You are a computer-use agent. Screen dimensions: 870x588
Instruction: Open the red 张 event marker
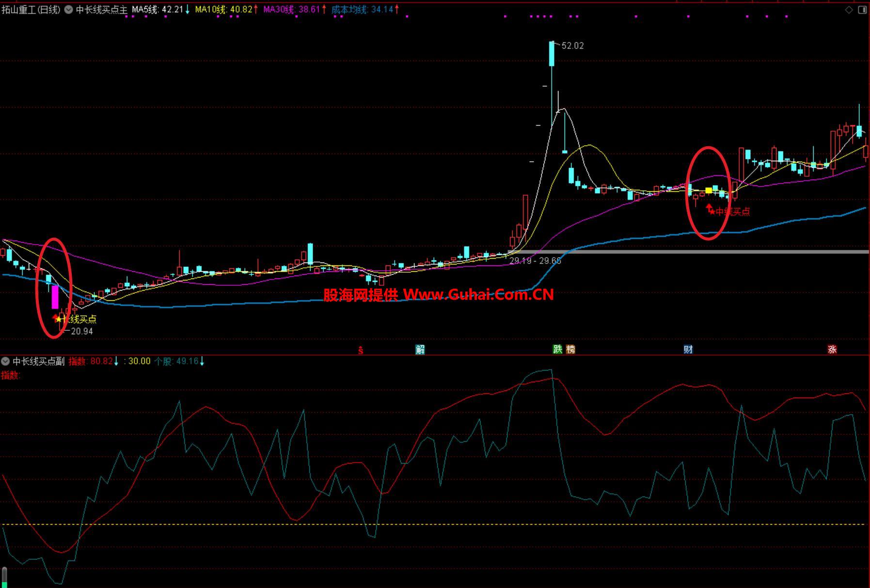pos(832,350)
